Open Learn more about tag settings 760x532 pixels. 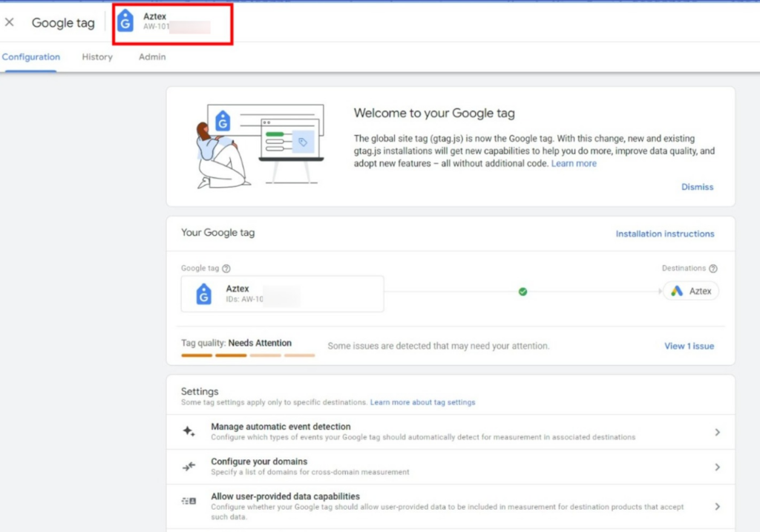click(422, 401)
